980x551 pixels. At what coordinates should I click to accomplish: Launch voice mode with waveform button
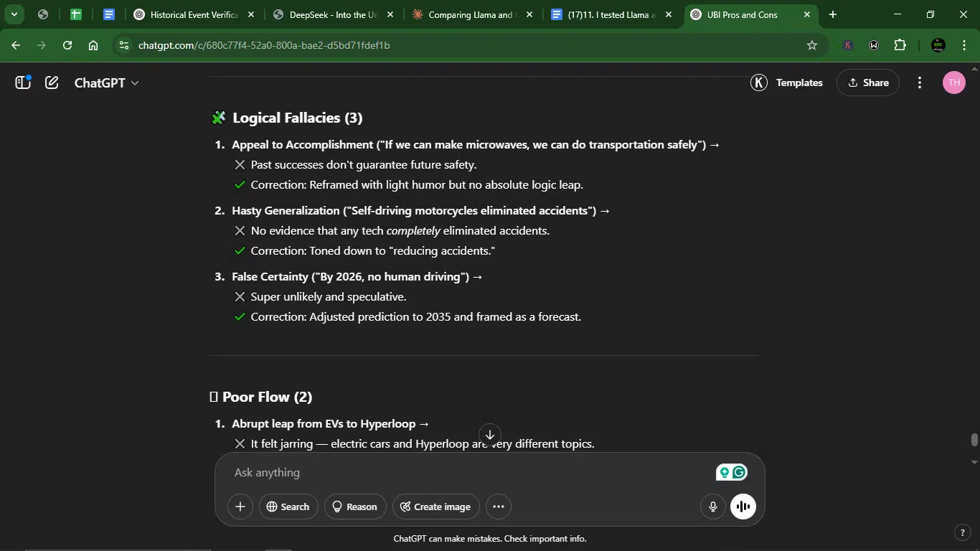[x=743, y=507]
